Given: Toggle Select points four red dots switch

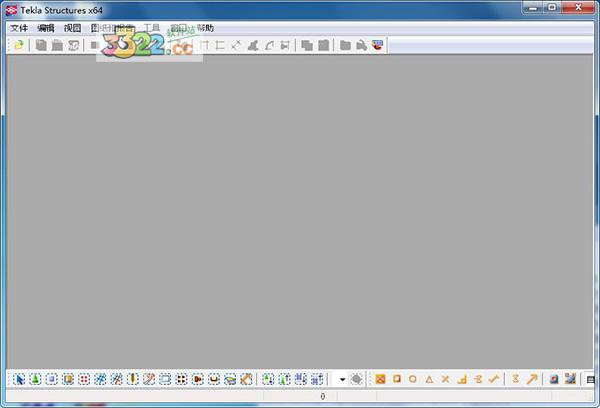Looking at the screenshot, I should [84, 379].
